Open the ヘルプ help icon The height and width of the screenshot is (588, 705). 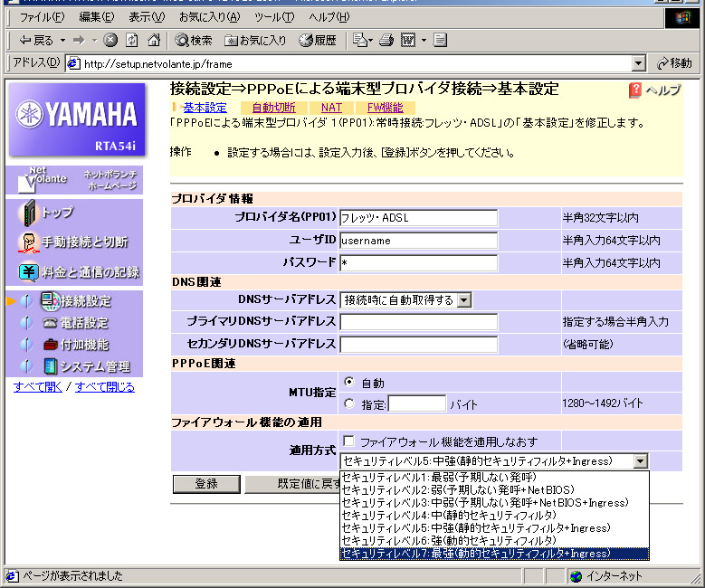[x=635, y=90]
